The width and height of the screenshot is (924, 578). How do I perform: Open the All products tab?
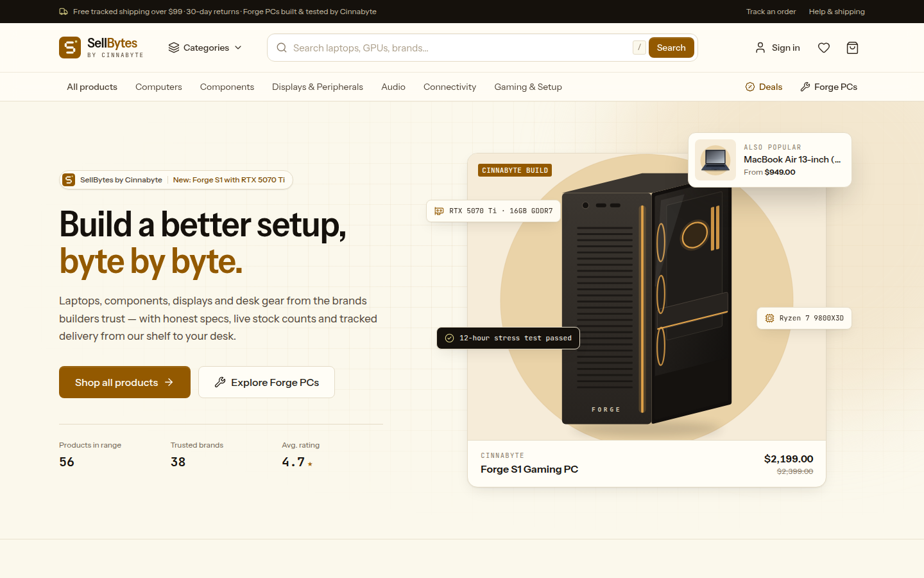tap(92, 87)
